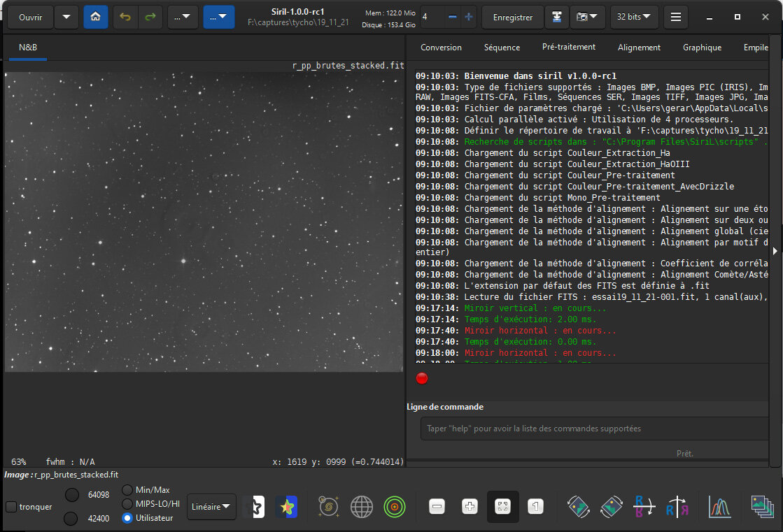Increase the processor thread count
Image resolution: width=783 pixels, height=532 pixels.
[x=468, y=17]
